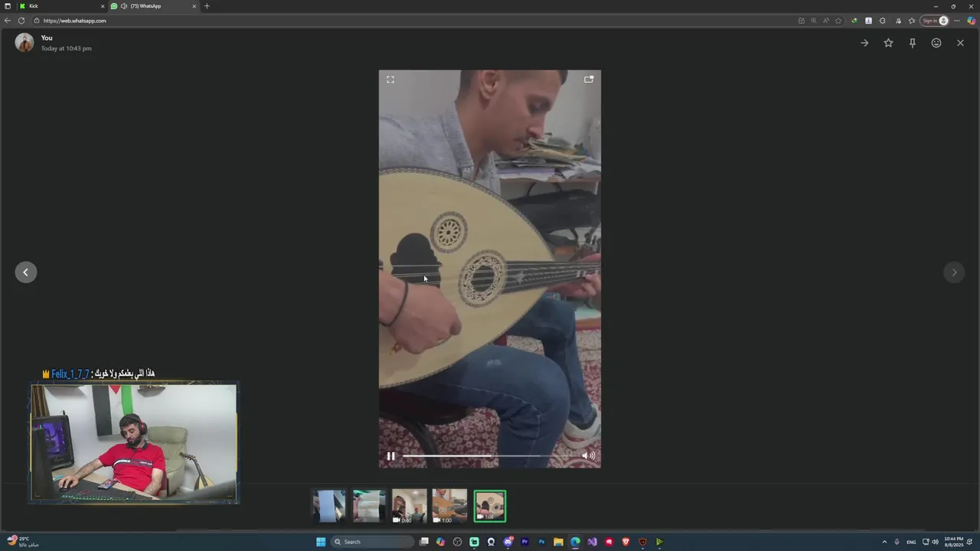Open browser zoom magnifier icon
The height and width of the screenshot is (551, 980).
click(813, 21)
